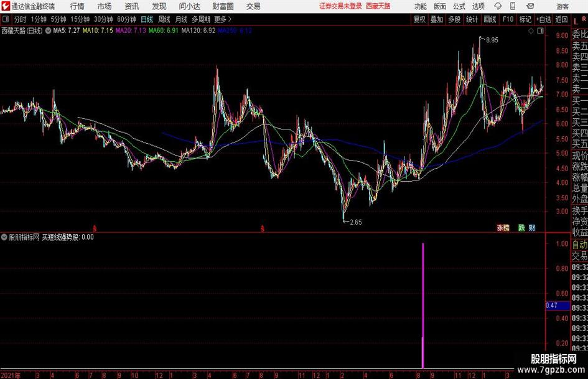588x379 pixels.
Task: Select the 日线 daily chart tab
Action: point(147,19)
